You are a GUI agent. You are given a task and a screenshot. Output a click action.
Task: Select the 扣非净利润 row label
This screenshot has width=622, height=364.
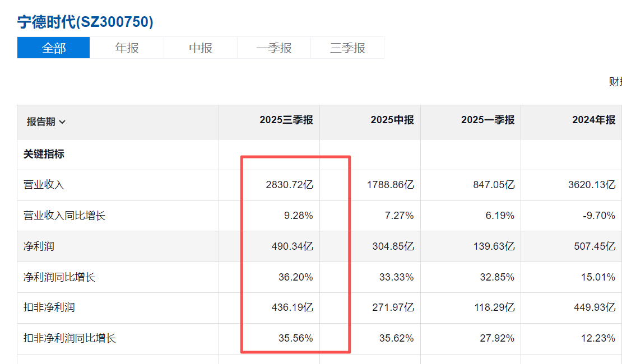point(49,307)
